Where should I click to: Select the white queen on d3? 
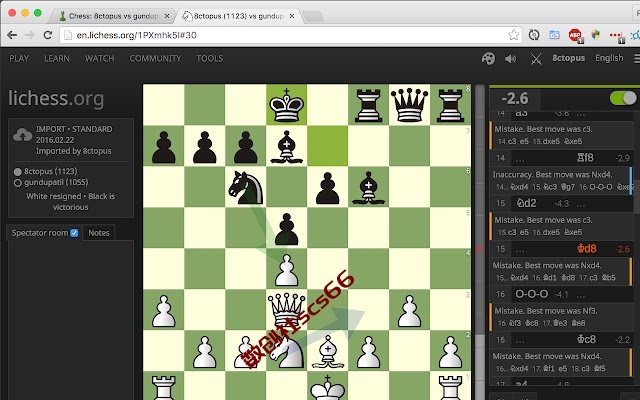coord(287,310)
